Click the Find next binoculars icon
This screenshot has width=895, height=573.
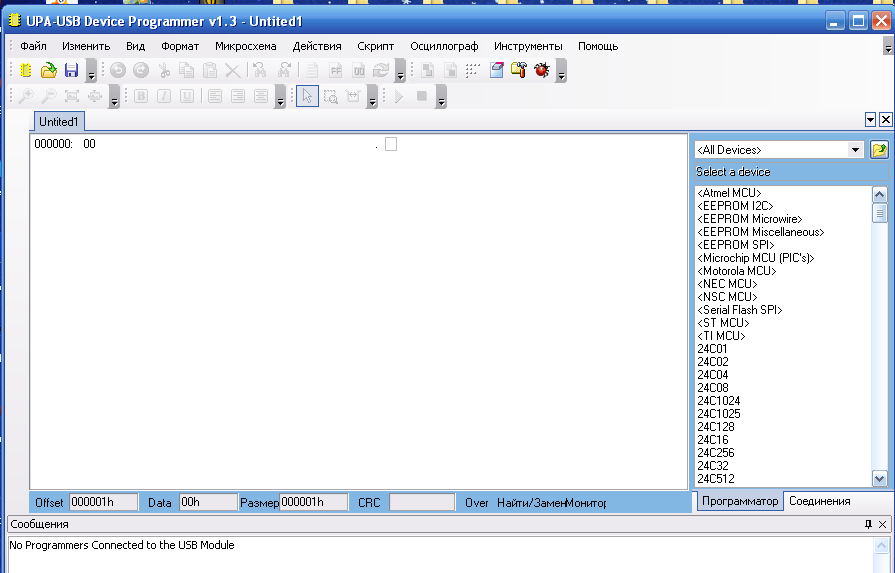284,70
